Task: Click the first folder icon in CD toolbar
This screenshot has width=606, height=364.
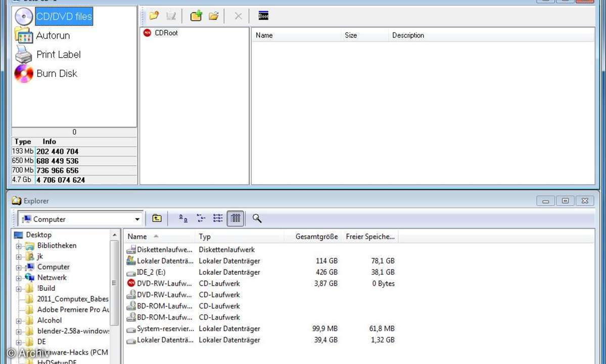Action: (154, 16)
